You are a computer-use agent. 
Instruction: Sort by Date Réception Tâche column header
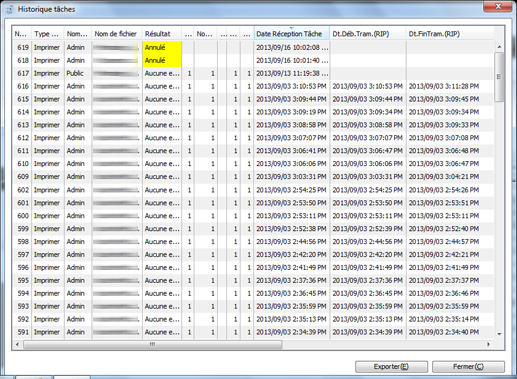(292, 34)
